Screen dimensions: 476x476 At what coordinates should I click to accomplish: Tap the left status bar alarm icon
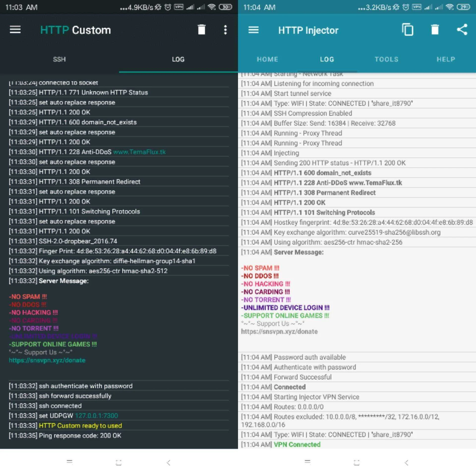(x=168, y=7)
